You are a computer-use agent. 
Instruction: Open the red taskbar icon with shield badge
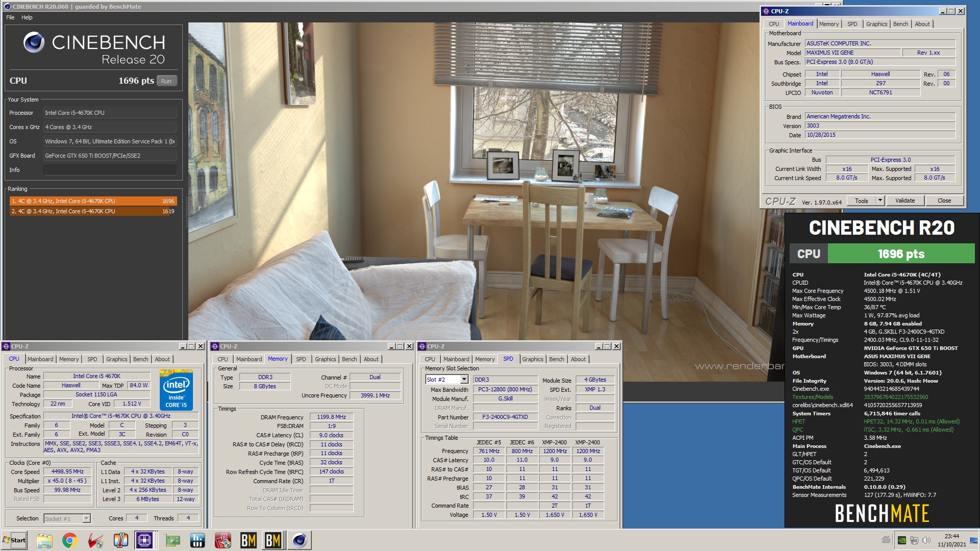223,540
